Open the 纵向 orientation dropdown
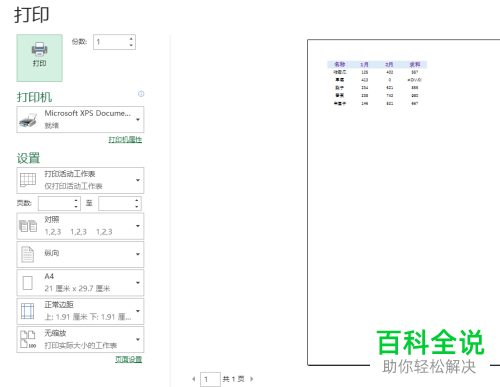 (80, 254)
